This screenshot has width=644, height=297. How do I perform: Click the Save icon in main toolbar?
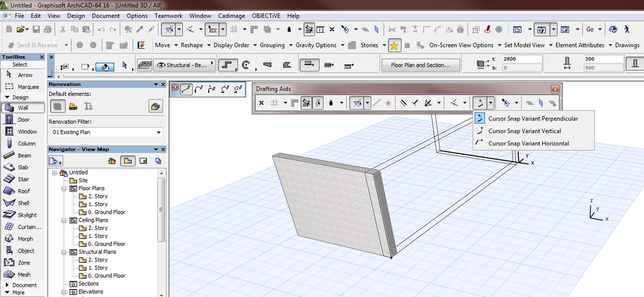[x=36, y=29]
